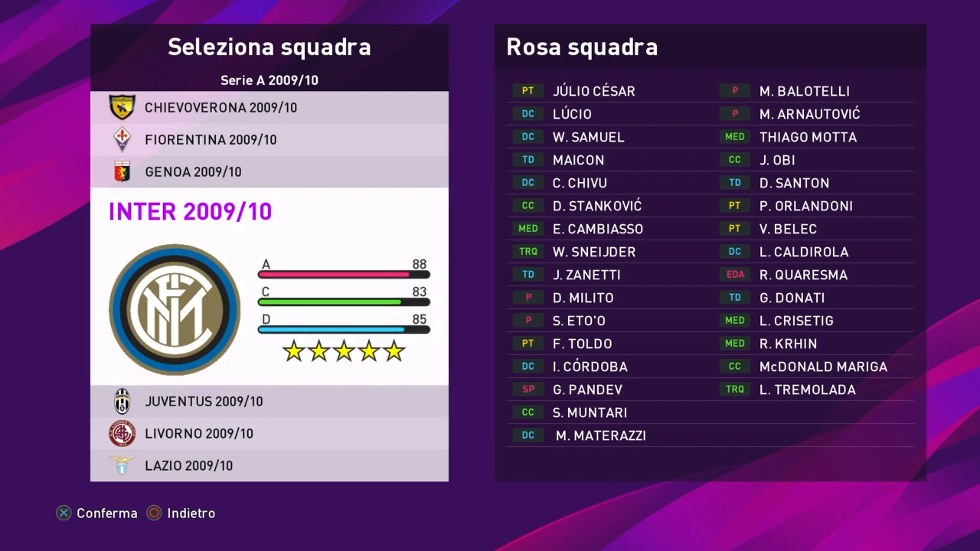980x551 pixels.
Task: Click the Livorno club crest icon
Action: tap(122, 433)
